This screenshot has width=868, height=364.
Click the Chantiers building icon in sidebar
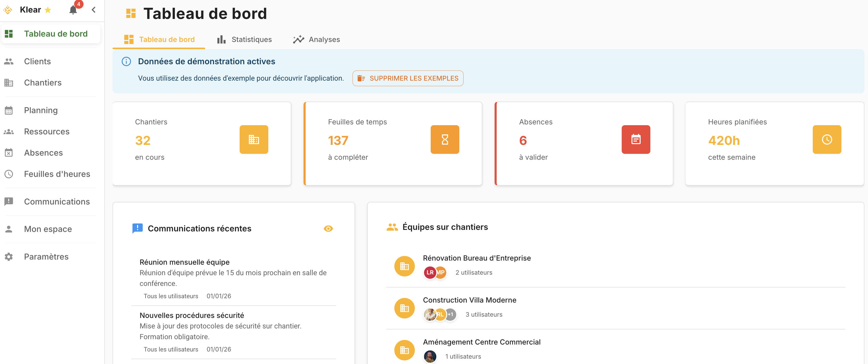8,83
